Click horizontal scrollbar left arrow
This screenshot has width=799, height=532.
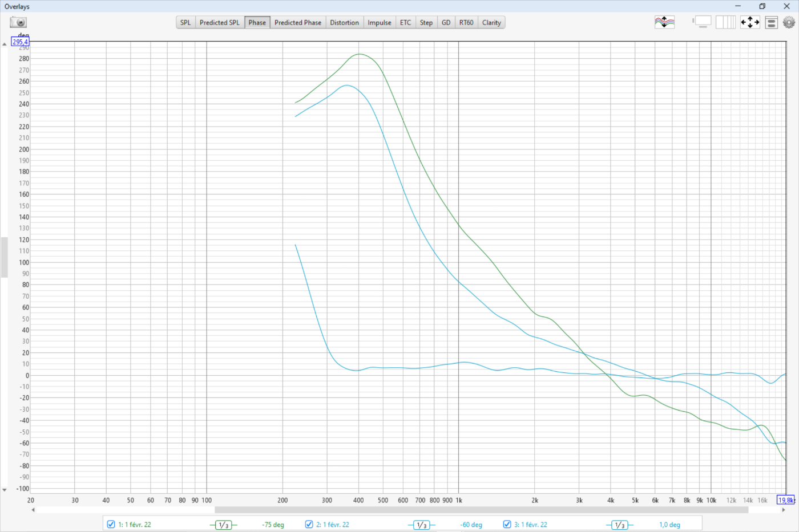(x=33, y=510)
